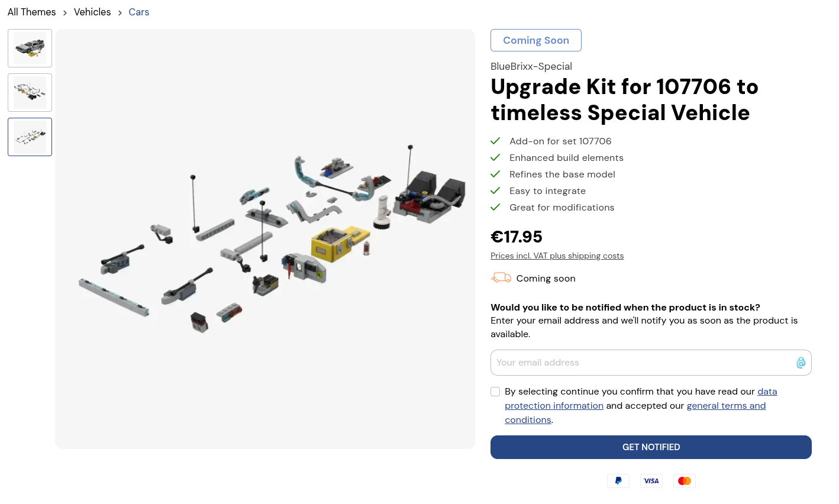Open the Cars breadcrumb category
Screen dimensions: 839x504
tap(139, 12)
